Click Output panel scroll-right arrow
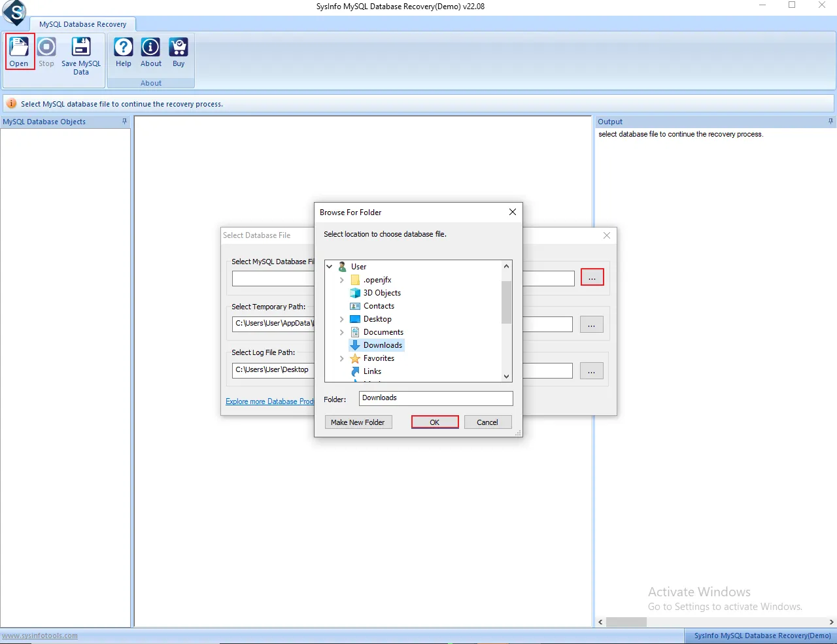 [831, 622]
